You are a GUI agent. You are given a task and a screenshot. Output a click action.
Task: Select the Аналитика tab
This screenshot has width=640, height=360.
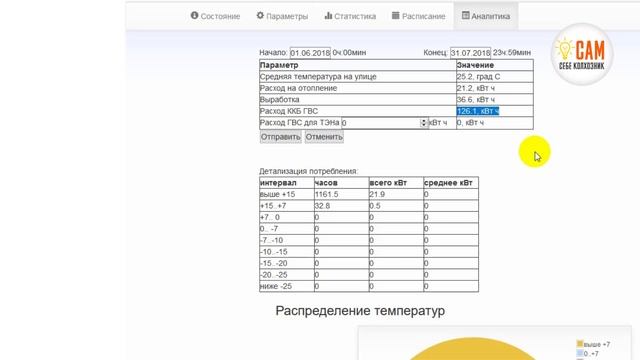coord(486,16)
